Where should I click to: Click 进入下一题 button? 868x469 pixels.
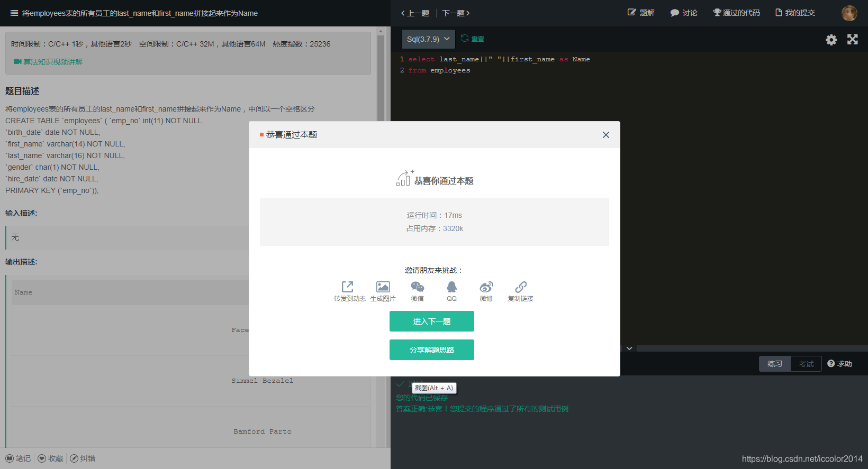click(x=432, y=321)
